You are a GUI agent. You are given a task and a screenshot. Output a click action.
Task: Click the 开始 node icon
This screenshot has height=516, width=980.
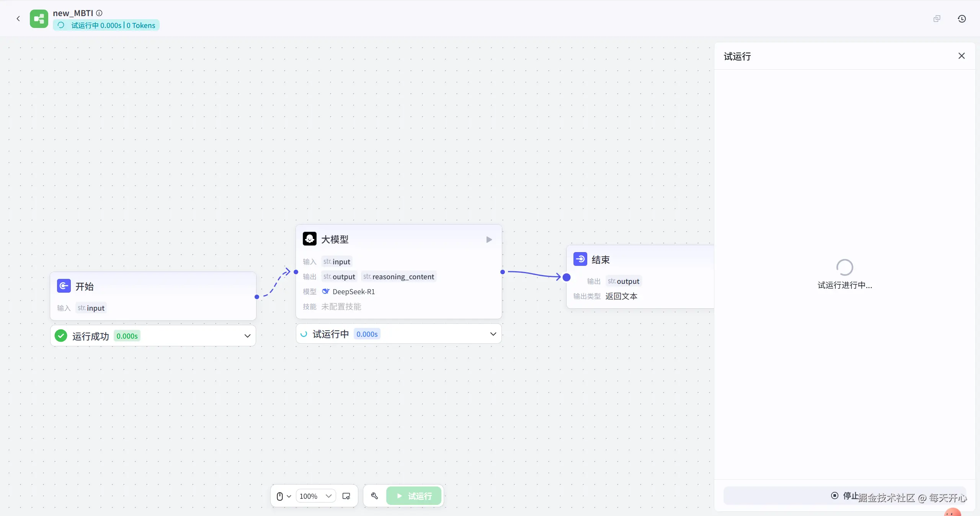tap(64, 286)
